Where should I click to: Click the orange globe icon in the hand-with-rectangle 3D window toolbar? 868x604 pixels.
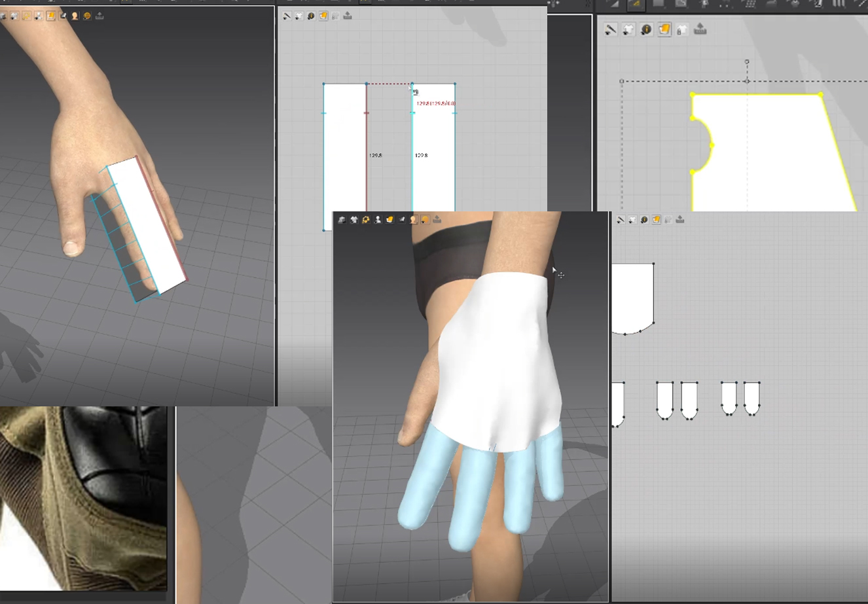click(87, 16)
